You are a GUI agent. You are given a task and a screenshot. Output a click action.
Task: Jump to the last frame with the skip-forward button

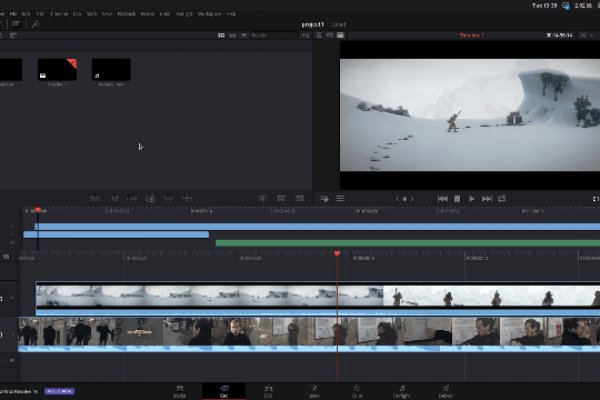tap(487, 199)
